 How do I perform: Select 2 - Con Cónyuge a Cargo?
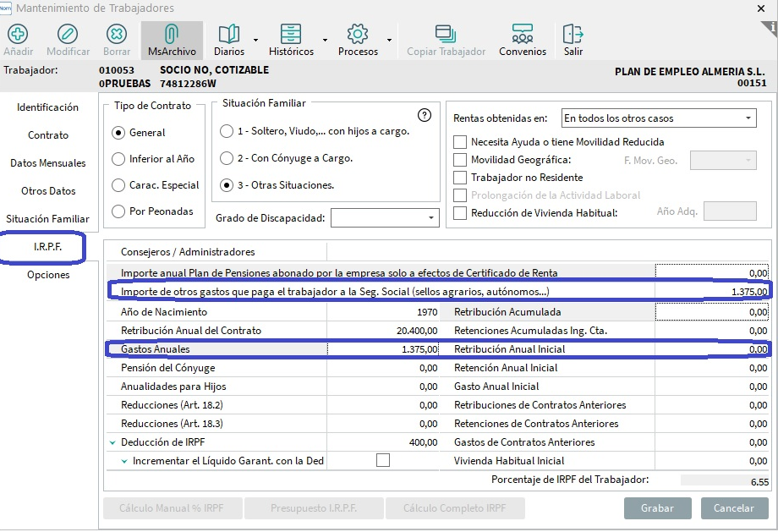[x=227, y=158]
